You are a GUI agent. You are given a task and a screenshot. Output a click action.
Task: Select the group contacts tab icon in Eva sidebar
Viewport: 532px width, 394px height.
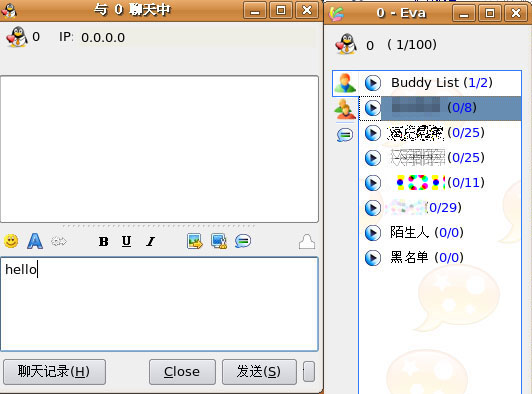345,109
